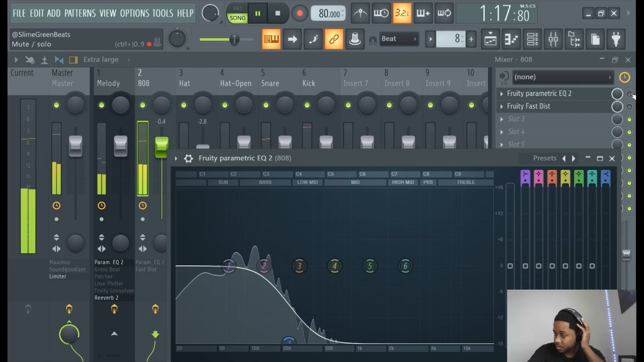
Task: Open Fruity parametric EQ 2 gear settings
Action: pyautogui.click(x=188, y=158)
